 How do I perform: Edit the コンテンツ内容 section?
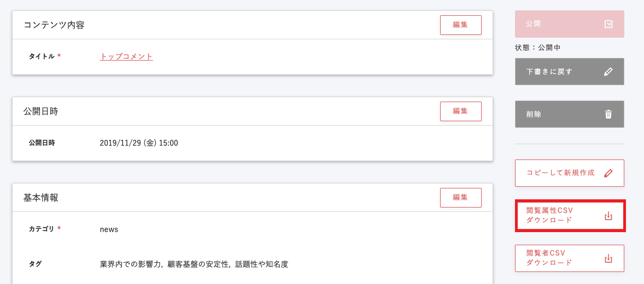point(460,25)
